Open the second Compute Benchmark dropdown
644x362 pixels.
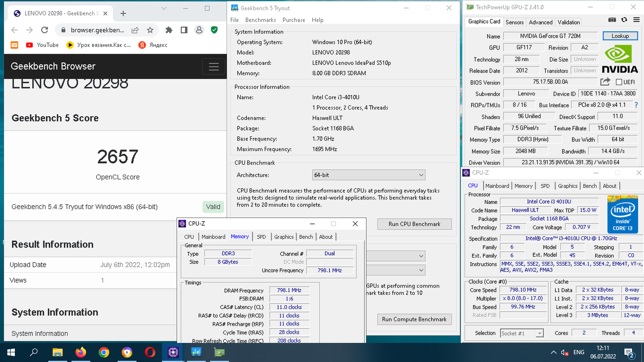[x=396, y=270]
